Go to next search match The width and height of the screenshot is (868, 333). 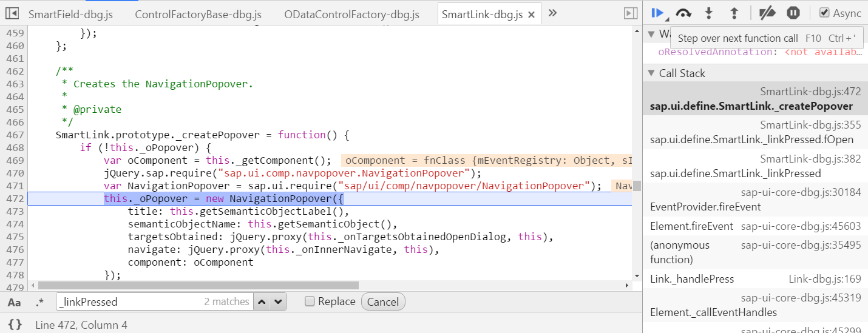[278, 301]
